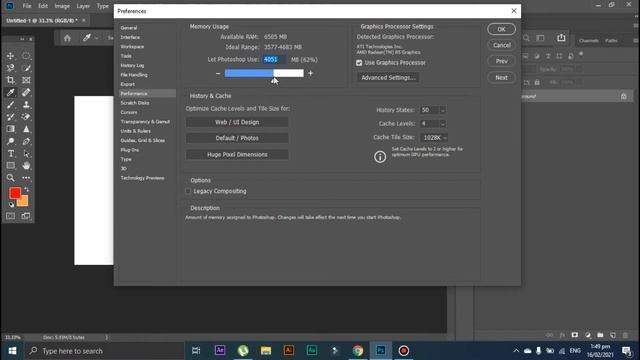Open Advanced Settings for graphics processor
The image size is (640, 360).
tap(388, 78)
